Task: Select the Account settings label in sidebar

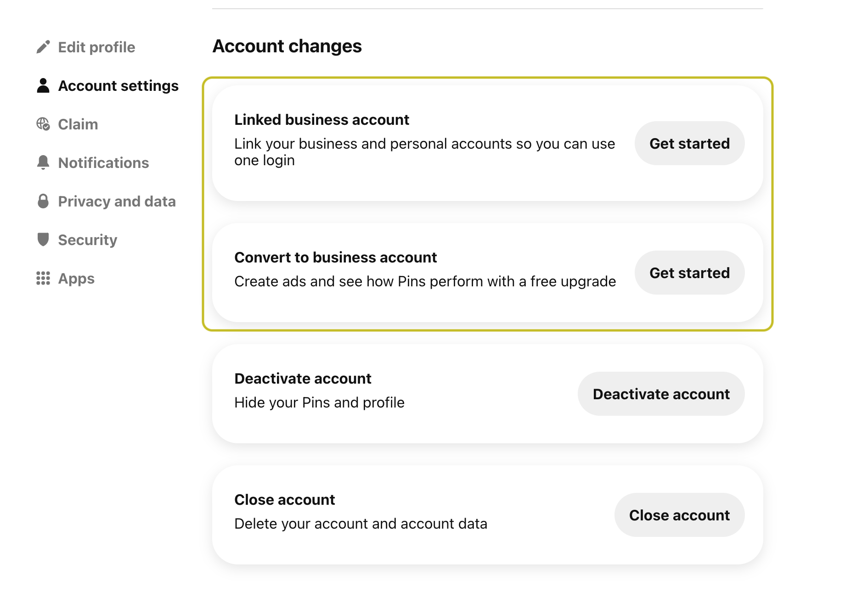Action: (x=118, y=86)
